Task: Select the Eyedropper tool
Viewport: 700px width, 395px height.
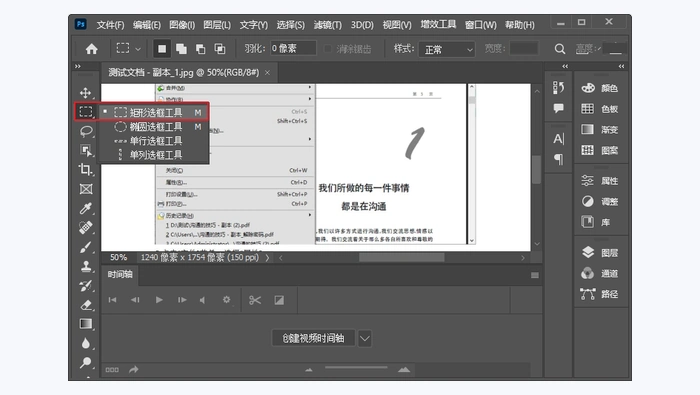Action: tap(86, 208)
